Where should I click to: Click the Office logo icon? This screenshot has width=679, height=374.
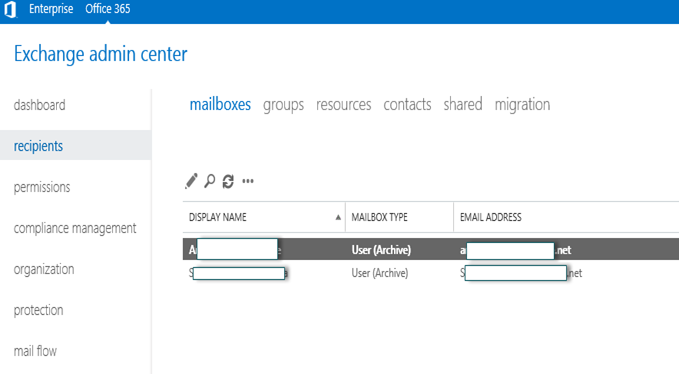[10, 10]
